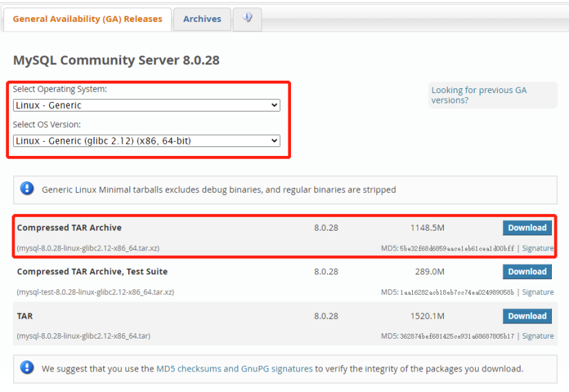Click the Select OS Version label
The width and height of the screenshot is (569, 392).
[47, 125]
